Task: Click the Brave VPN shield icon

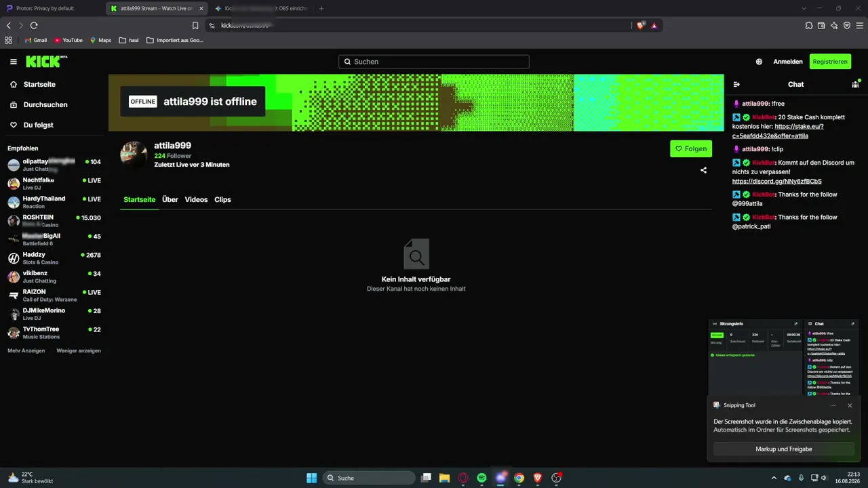Action: [x=847, y=26]
